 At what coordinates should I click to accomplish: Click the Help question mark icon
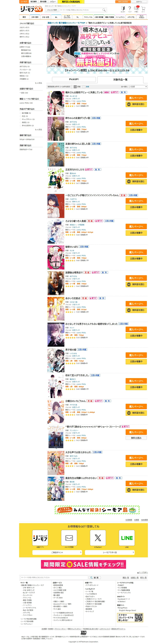pyautogui.click(x=130, y=9)
